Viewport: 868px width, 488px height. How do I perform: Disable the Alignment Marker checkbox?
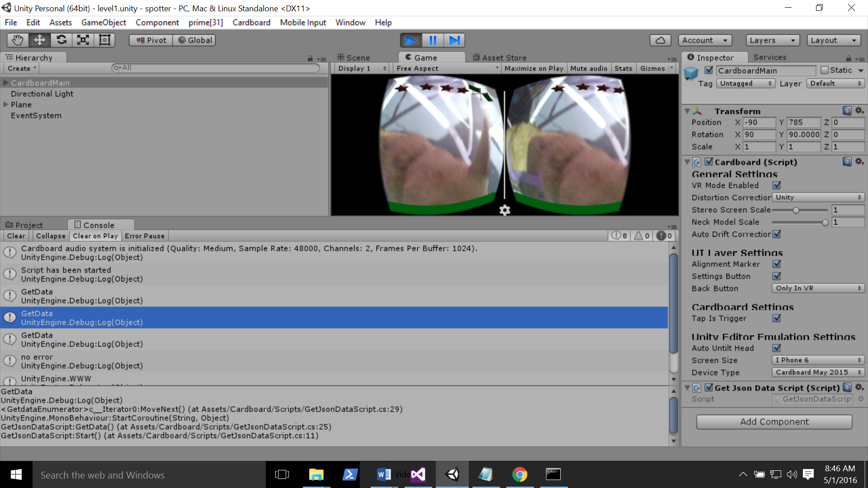click(x=777, y=264)
